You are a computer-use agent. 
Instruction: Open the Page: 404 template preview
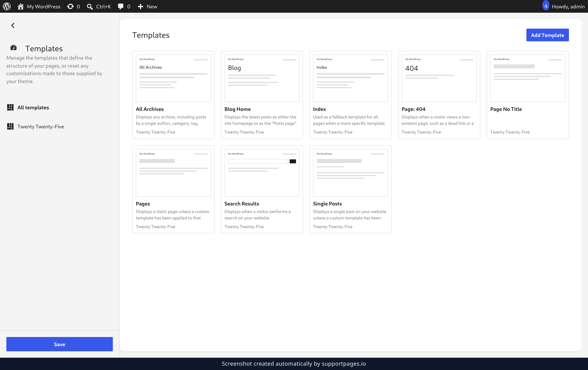tap(439, 78)
